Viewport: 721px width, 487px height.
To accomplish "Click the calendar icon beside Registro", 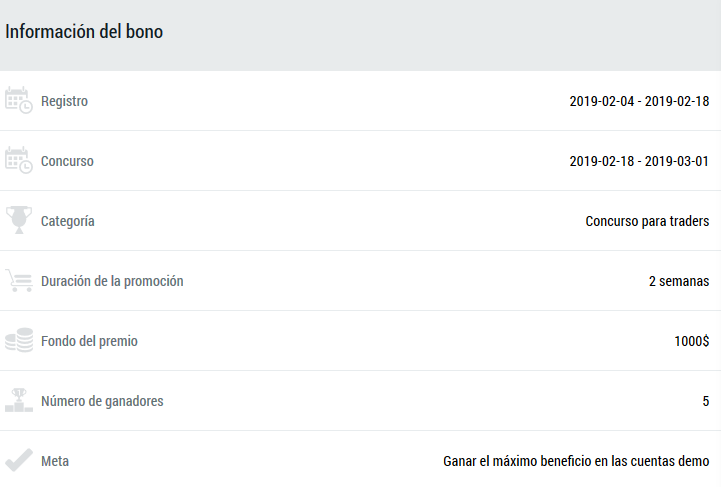I will coord(19,100).
